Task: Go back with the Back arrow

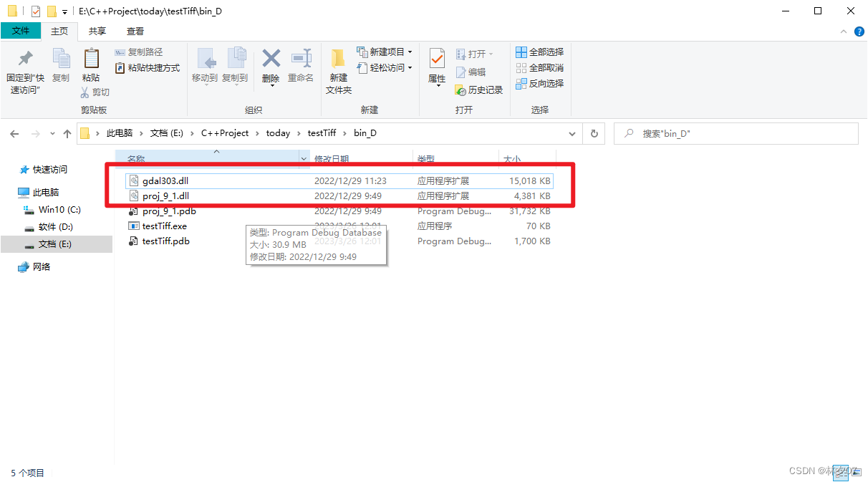Action: 14,134
